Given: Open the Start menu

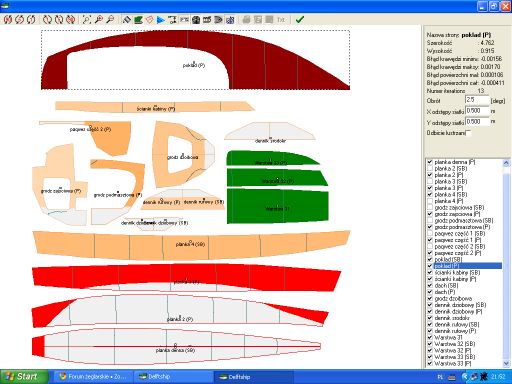Looking at the screenshot, I should [22, 377].
